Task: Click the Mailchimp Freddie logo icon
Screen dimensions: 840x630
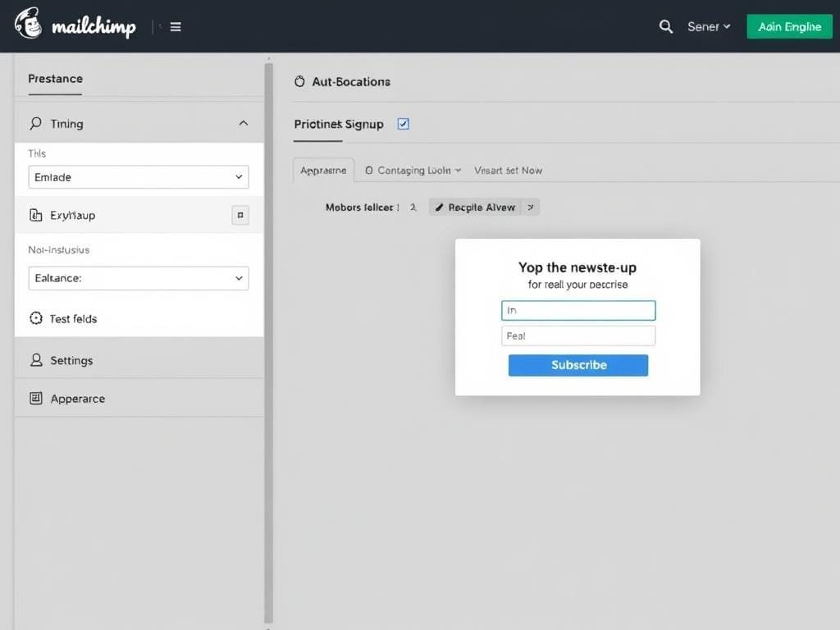Action: pos(28,24)
